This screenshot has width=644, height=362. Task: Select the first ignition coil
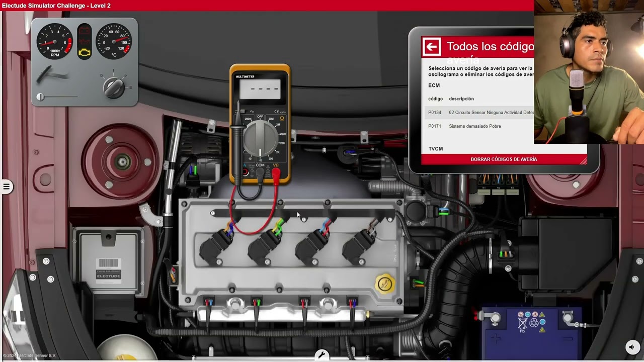coord(216,246)
